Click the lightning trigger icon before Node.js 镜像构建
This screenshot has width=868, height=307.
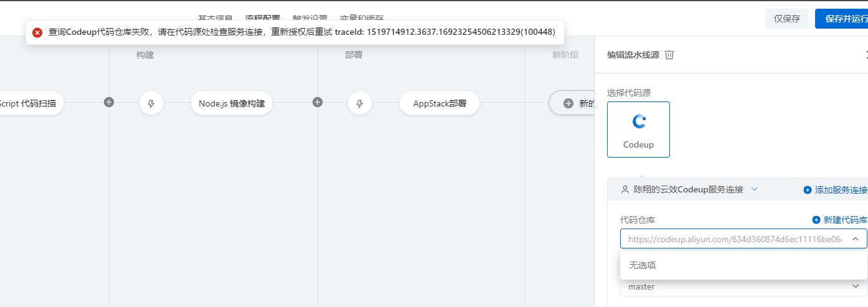[151, 103]
